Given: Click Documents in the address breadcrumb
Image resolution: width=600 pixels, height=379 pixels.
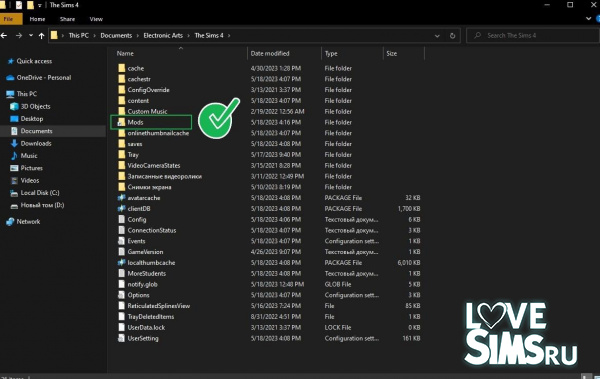Looking at the screenshot, I should (x=116, y=35).
